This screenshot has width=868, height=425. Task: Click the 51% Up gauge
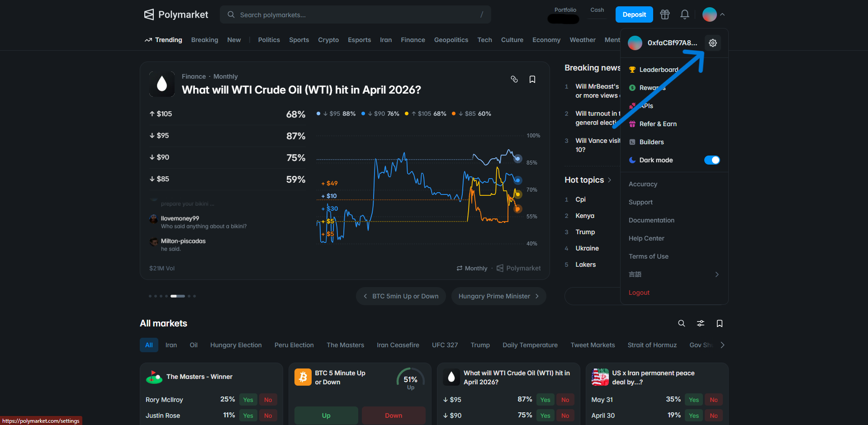click(410, 379)
